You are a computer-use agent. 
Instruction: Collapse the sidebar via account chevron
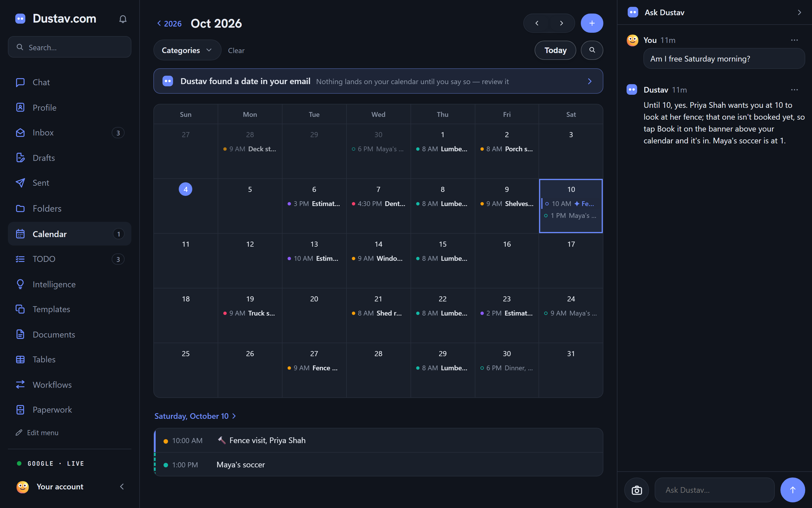pos(122,487)
